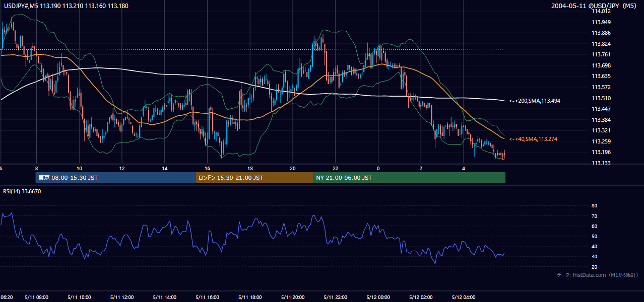This screenshot has height=302, width=644.
Task: Click the 5/12 02:00 time axis label
Action: [421, 297]
